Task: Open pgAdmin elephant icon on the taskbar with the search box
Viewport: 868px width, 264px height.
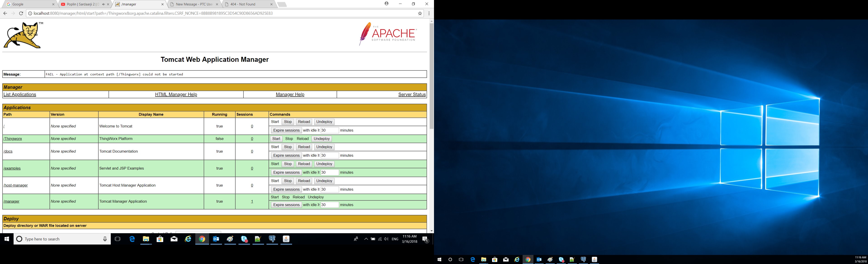Action: coord(272,239)
